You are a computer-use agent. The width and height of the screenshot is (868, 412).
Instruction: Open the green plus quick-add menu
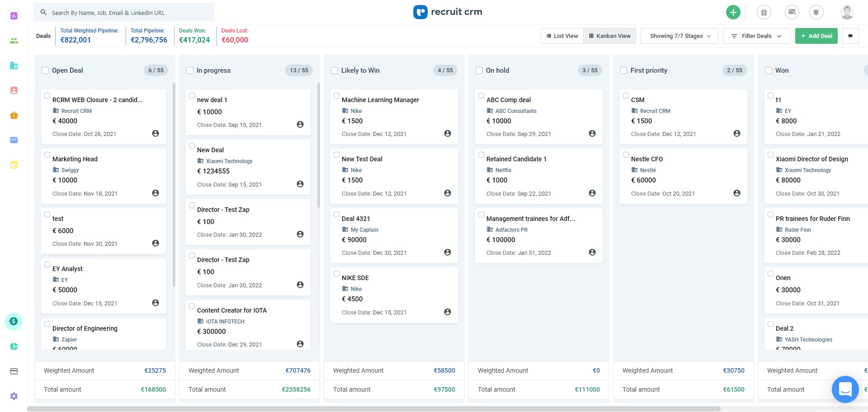tap(733, 12)
